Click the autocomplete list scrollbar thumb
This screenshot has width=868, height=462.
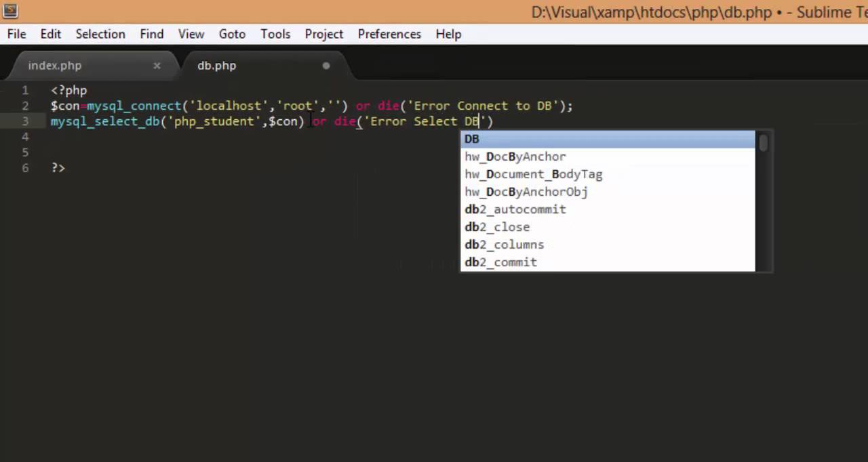[764, 143]
